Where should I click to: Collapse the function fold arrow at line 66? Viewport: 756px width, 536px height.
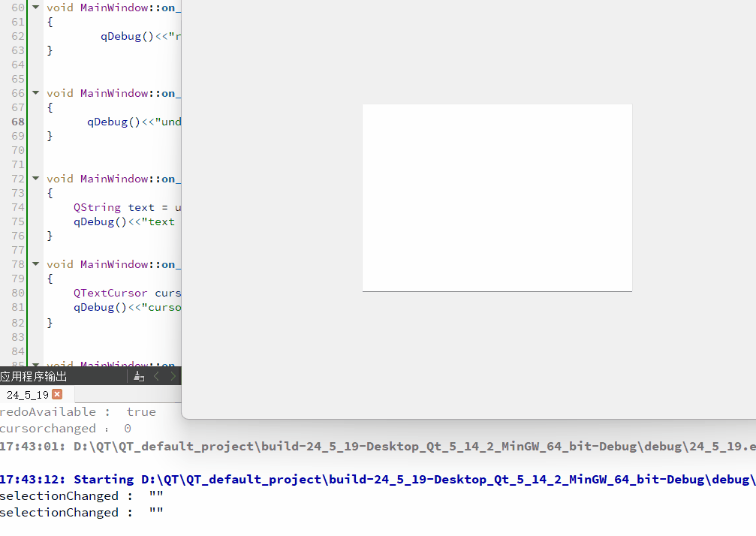[x=36, y=92]
